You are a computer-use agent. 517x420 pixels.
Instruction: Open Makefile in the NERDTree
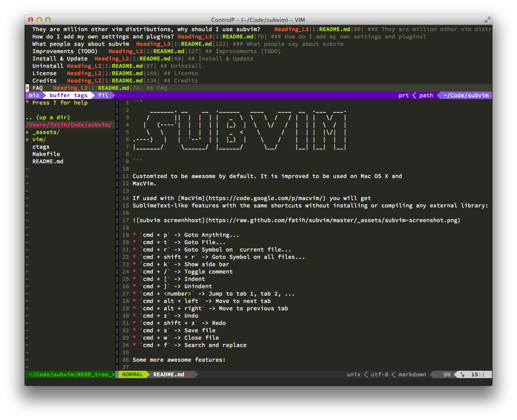(46, 154)
